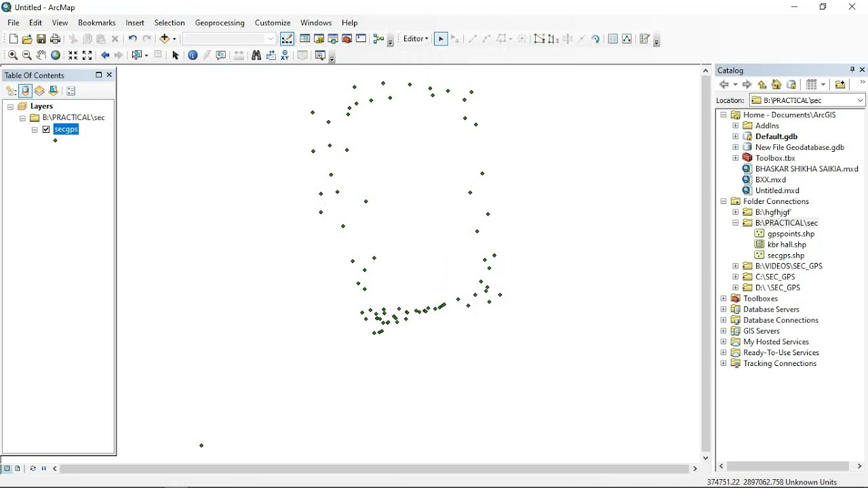Viewport: 868px width, 488px height.
Task: Save the map using the floppy disk icon
Action: (41, 39)
